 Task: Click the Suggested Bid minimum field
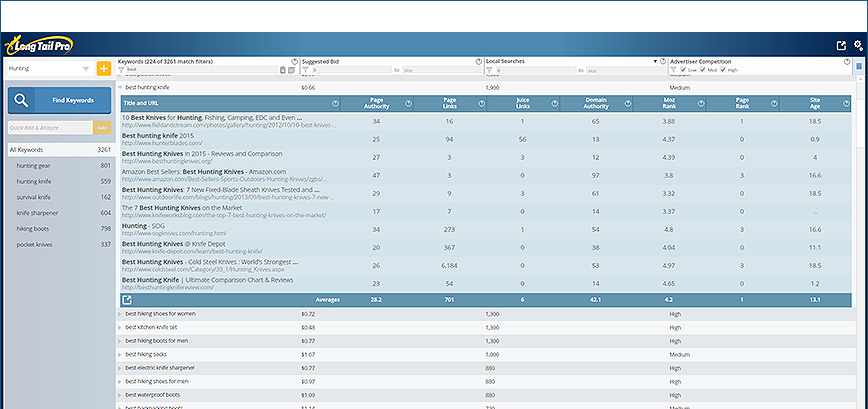(x=352, y=70)
